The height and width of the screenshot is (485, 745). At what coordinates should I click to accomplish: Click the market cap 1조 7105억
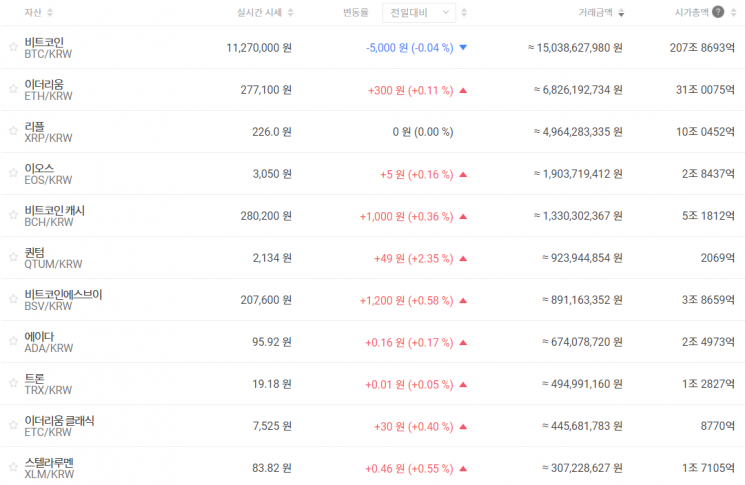708,468
